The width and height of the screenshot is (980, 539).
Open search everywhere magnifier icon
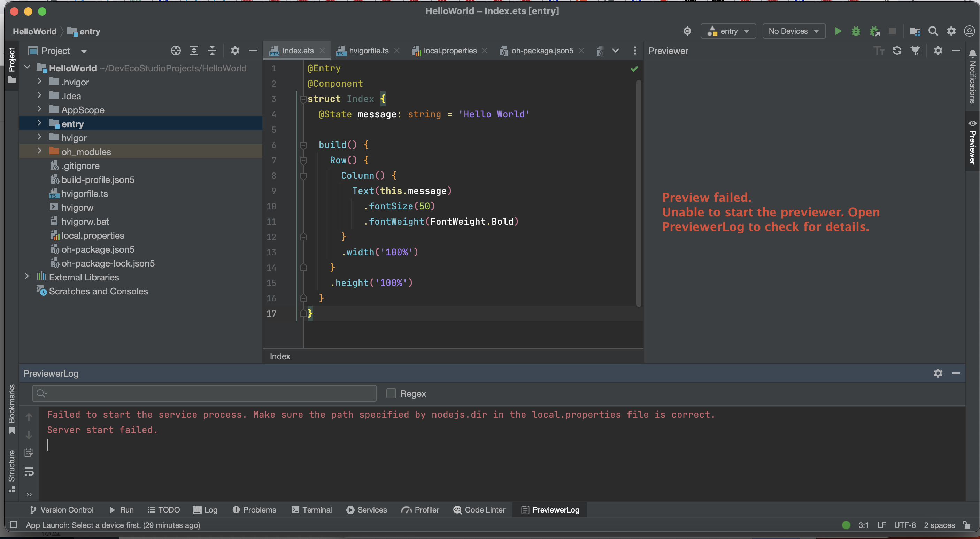[933, 31]
